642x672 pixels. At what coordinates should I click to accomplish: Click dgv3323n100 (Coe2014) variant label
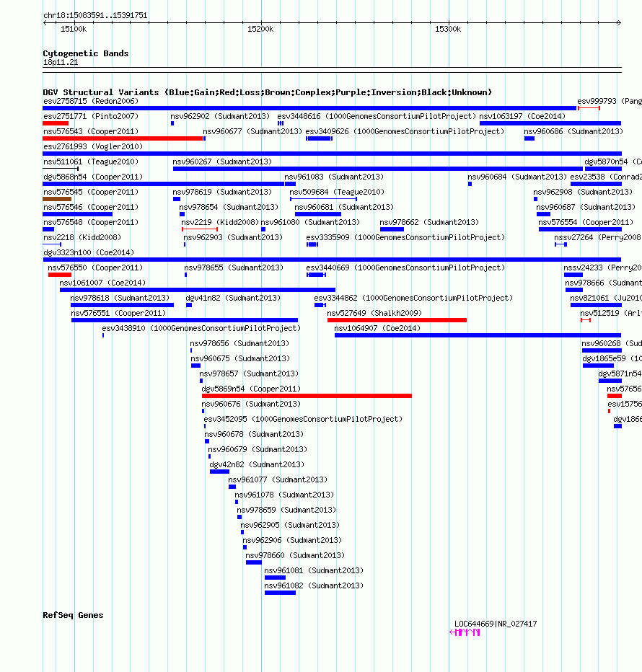[x=89, y=252]
